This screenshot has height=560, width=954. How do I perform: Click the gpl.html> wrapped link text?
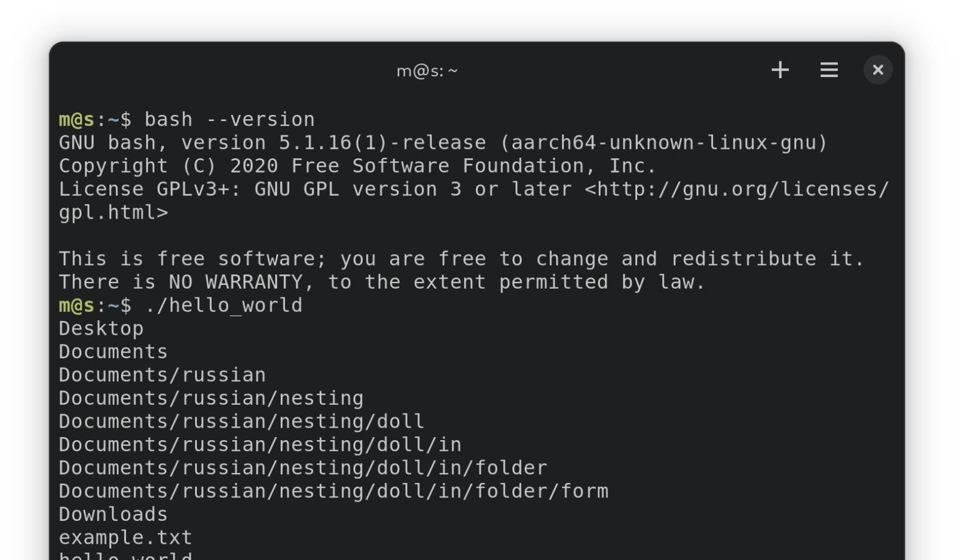coord(113,213)
